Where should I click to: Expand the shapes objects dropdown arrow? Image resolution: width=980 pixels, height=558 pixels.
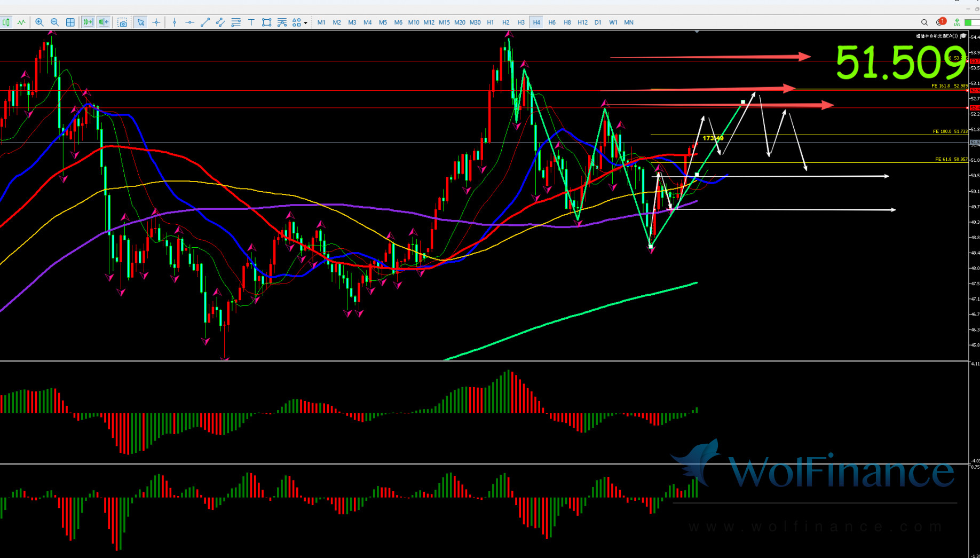click(305, 23)
